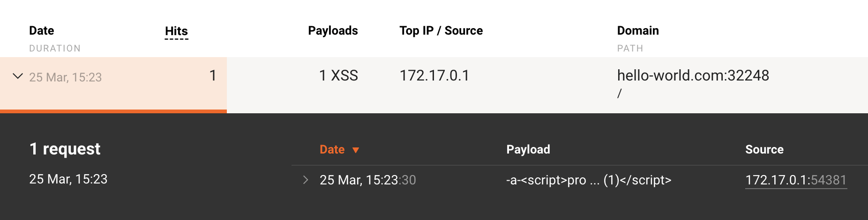Click the Source header in request panel
Image resolution: width=868 pixels, height=220 pixels.
(x=764, y=150)
